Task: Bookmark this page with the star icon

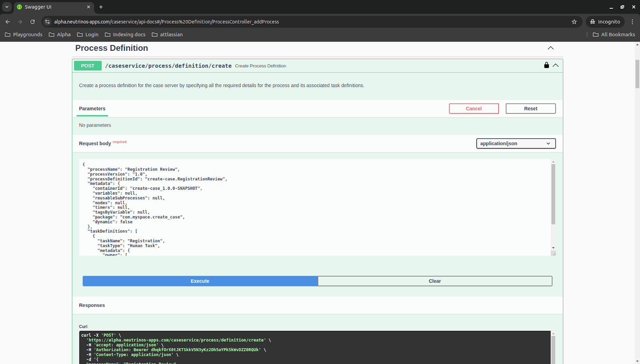Action: click(574, 22)
